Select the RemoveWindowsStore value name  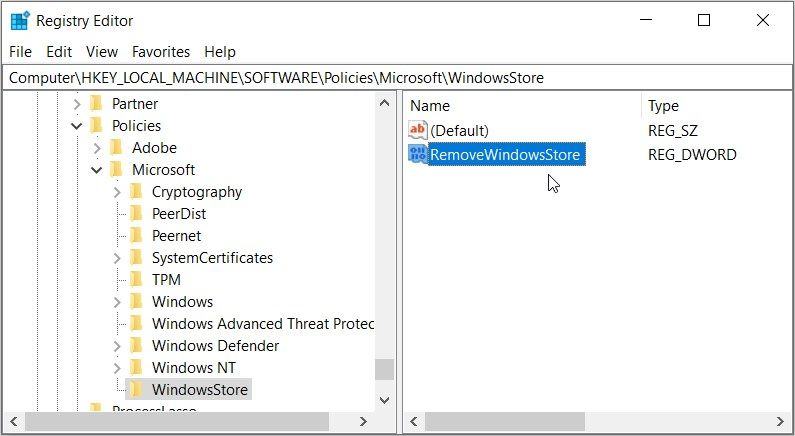tap(505, 154)
